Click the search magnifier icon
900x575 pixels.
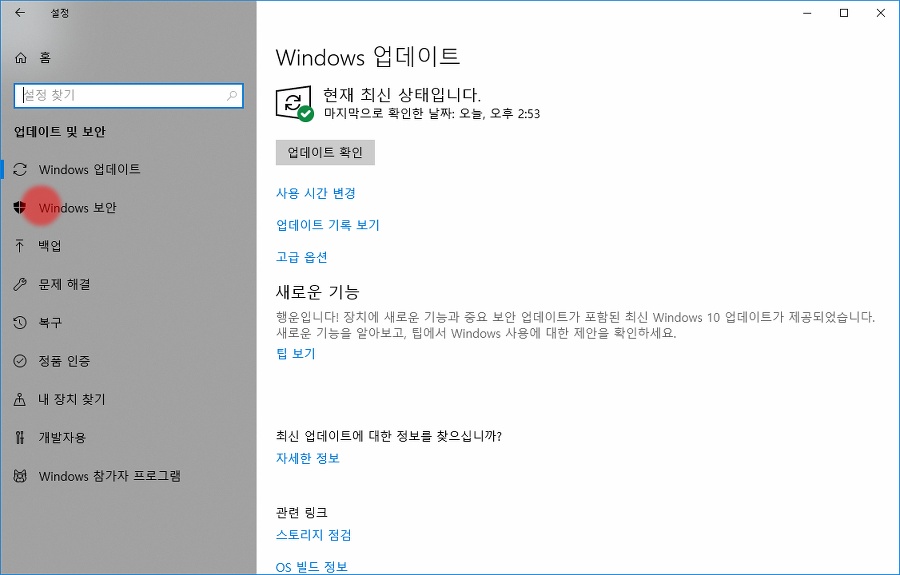click(232, 95)
